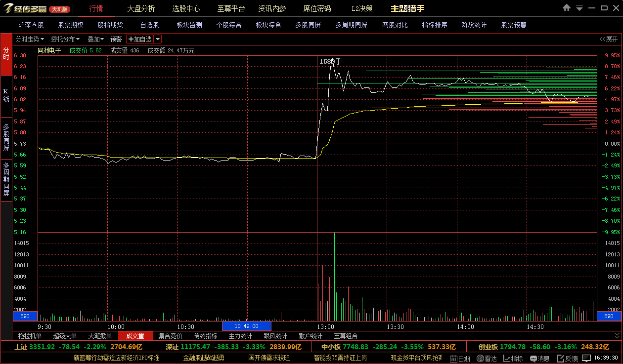Expand the 委托分布 dropdown

pos(65,39)
